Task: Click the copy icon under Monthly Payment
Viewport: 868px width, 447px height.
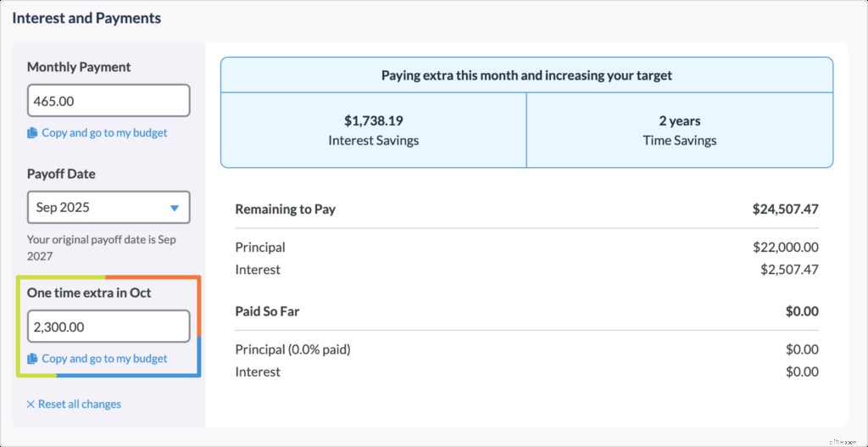Action: [32, 133]
